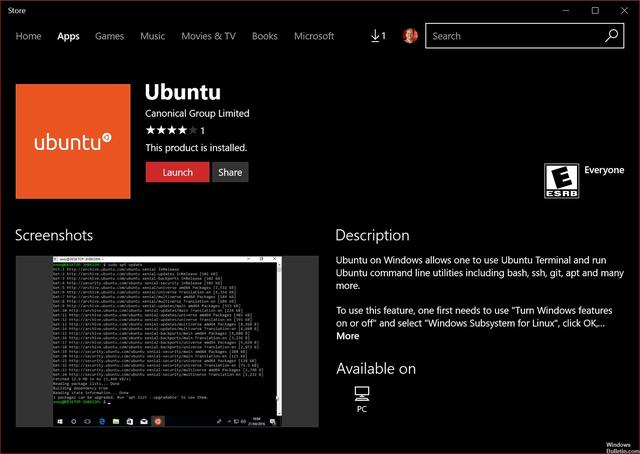Click the magnifying glass search icon

click(x=611, y=36)
